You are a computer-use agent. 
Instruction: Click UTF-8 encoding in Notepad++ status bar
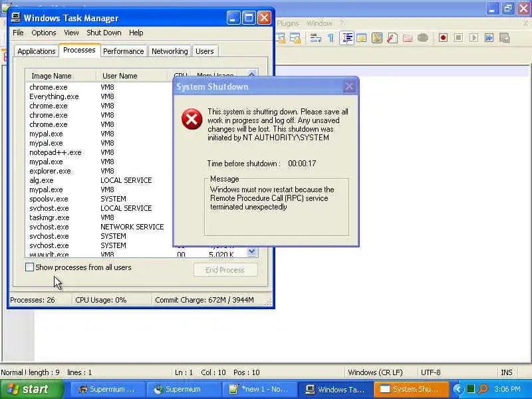click(x=430, y=372)
